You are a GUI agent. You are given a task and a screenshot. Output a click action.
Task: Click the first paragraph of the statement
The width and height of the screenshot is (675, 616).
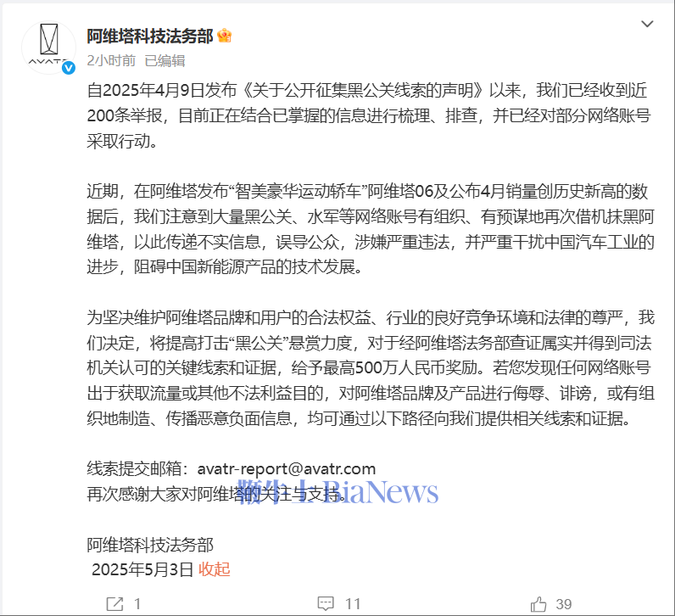click(x=370, y=115)
